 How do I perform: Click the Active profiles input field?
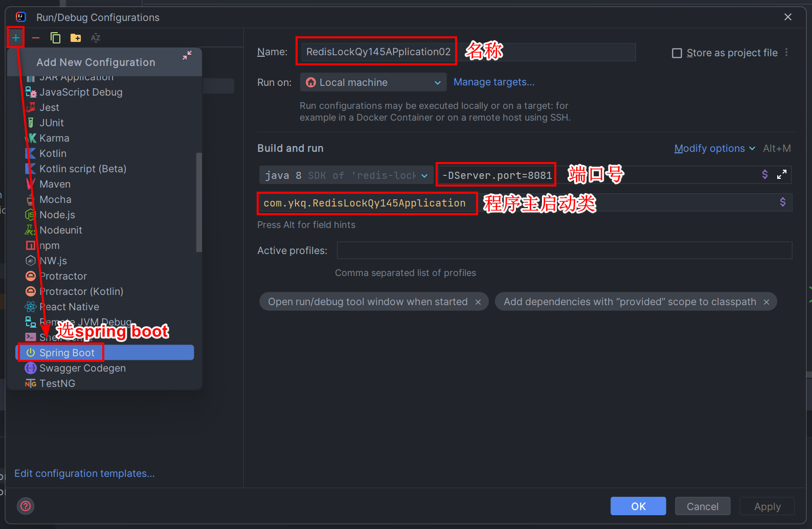pos(565,250)
